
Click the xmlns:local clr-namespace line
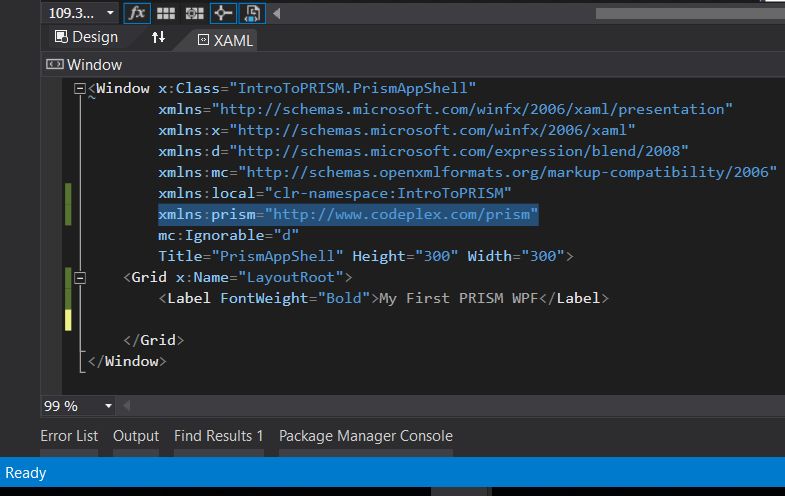coord(335,194)
